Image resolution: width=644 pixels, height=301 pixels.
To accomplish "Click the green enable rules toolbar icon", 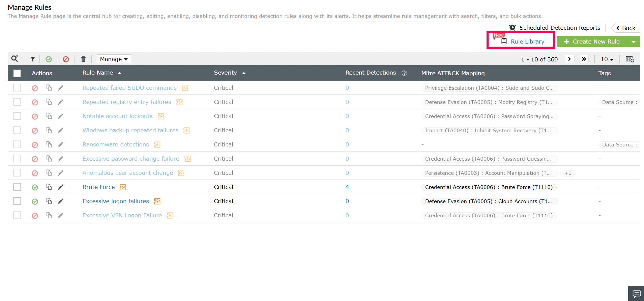I will click(x=49, y=59).
